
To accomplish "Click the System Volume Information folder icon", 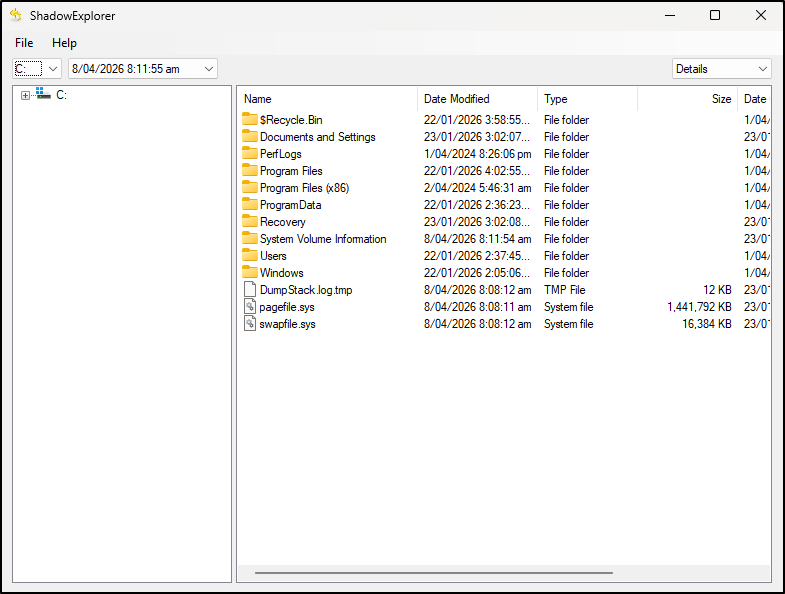I will click(x=250, y=238).
